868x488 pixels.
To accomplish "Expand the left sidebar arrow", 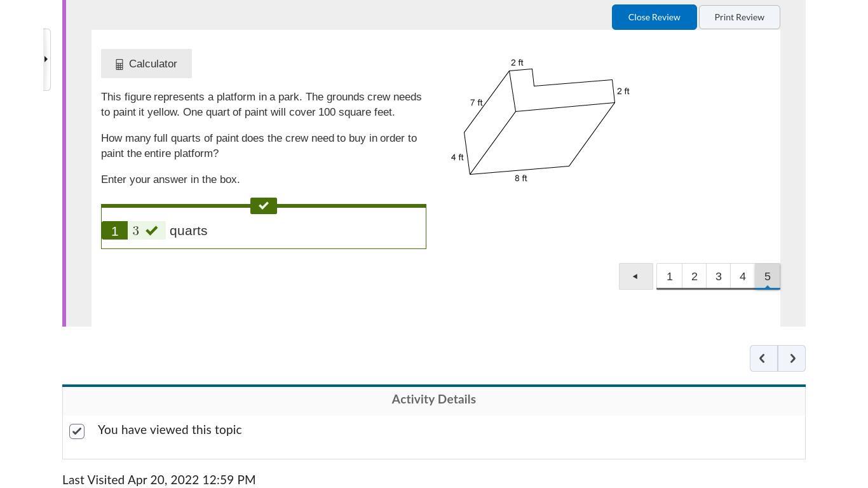I will pyautogui.click(x=46, y=60).
